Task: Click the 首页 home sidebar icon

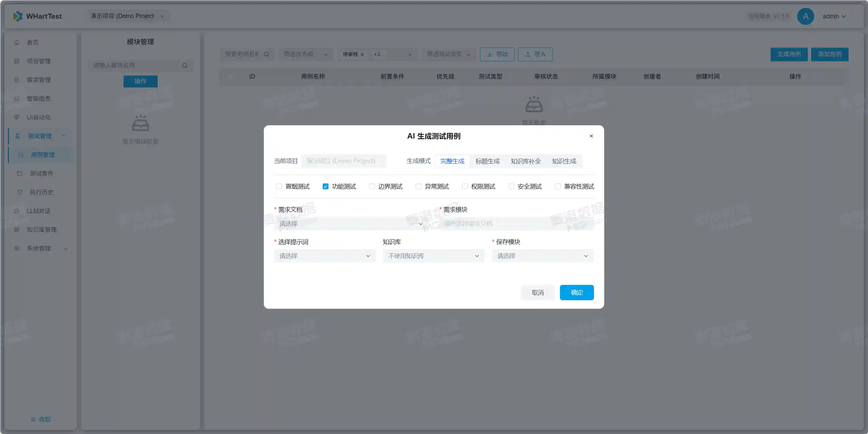Action: [x=17, y=43]
